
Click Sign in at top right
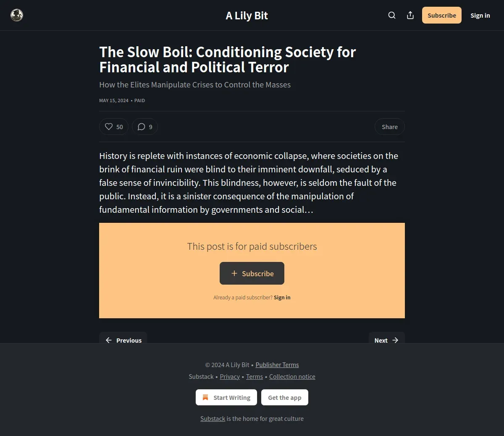click(x=480, y=15)
